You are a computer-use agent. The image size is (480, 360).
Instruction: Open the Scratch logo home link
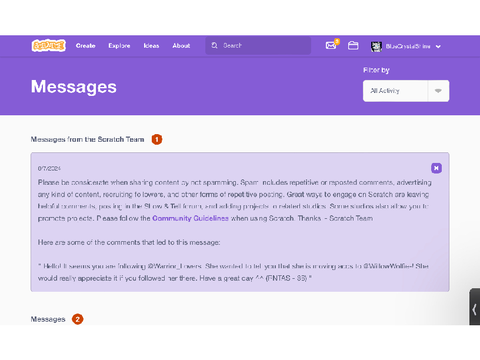coord(49,46)
